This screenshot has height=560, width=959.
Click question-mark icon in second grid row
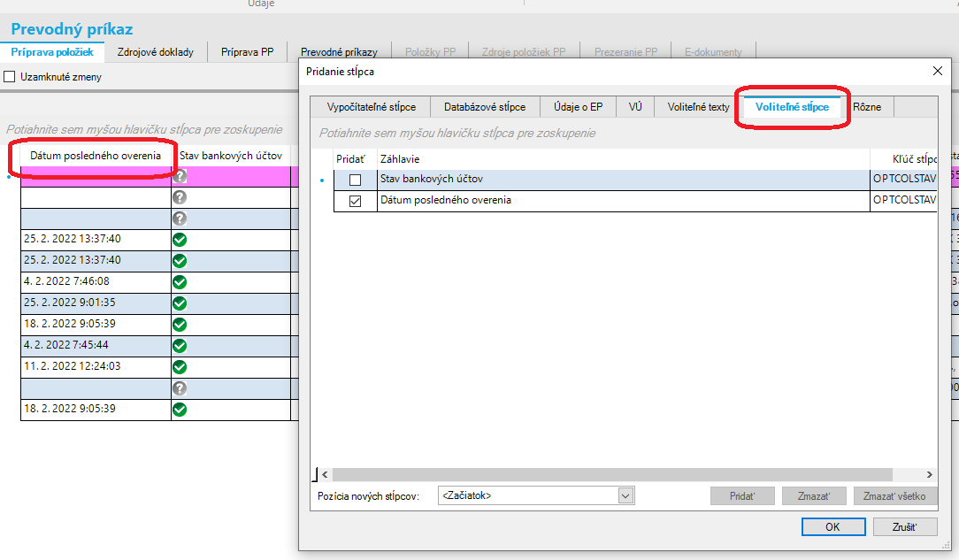tap(180, 197)
